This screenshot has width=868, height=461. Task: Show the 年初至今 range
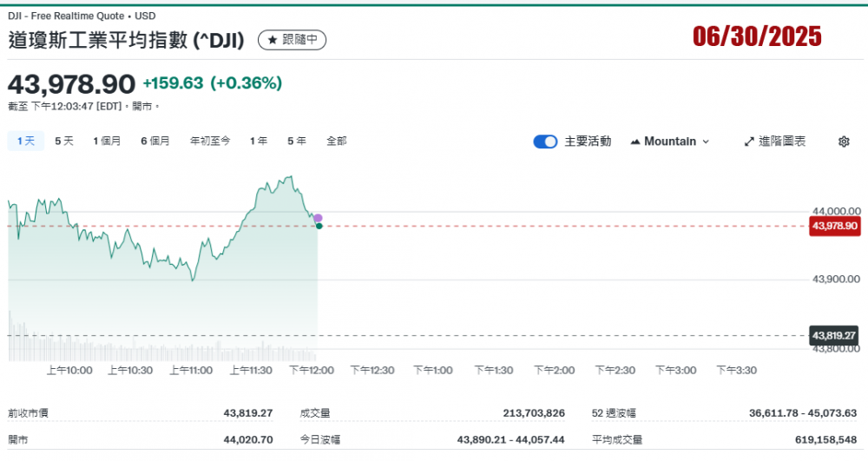(210, 141)
